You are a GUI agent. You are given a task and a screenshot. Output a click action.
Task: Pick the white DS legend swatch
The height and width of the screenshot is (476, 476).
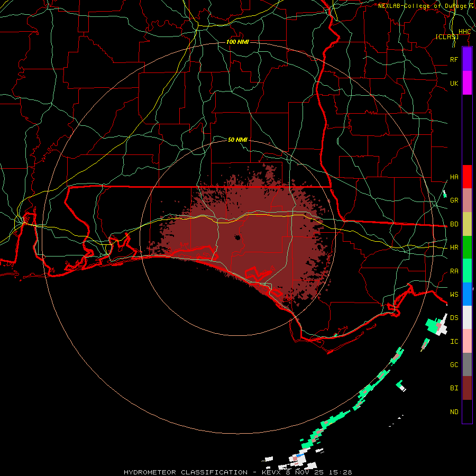coord(467,317)
